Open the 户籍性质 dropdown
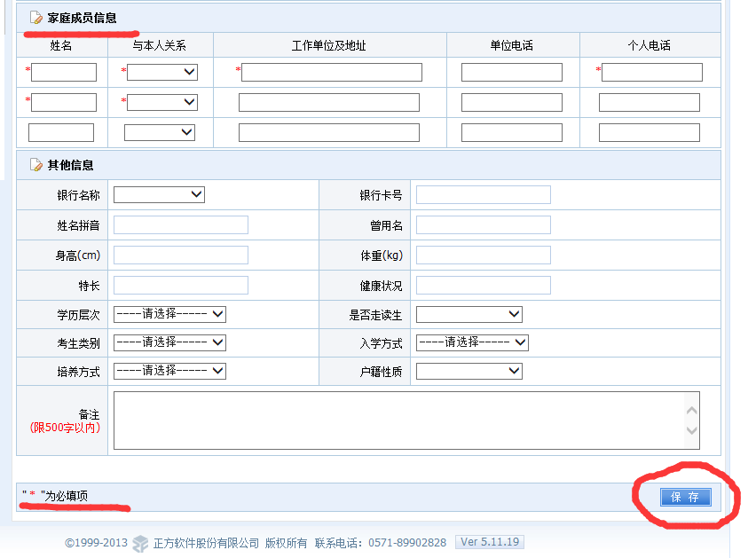 click(x=469, y=371)
